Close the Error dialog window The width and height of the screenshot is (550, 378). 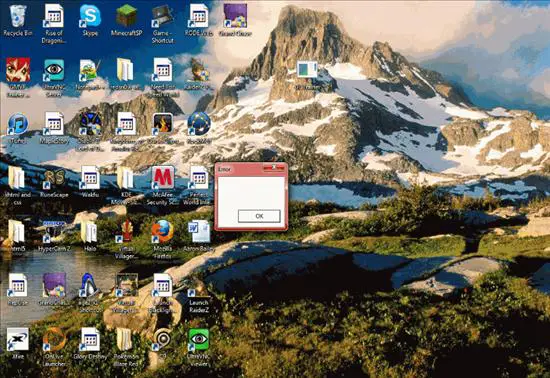coord(274,168)
